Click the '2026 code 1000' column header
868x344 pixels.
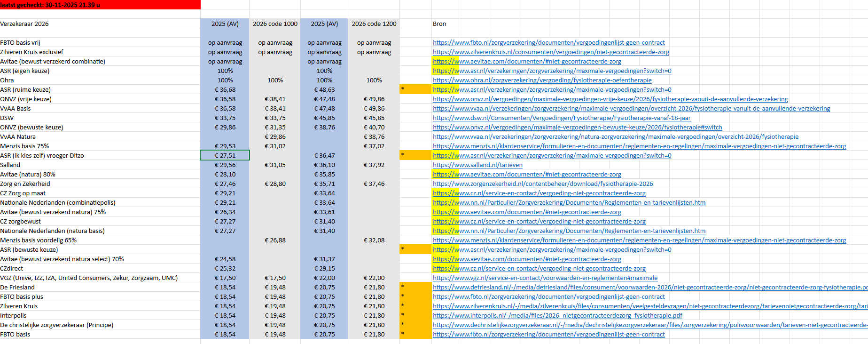275,24
